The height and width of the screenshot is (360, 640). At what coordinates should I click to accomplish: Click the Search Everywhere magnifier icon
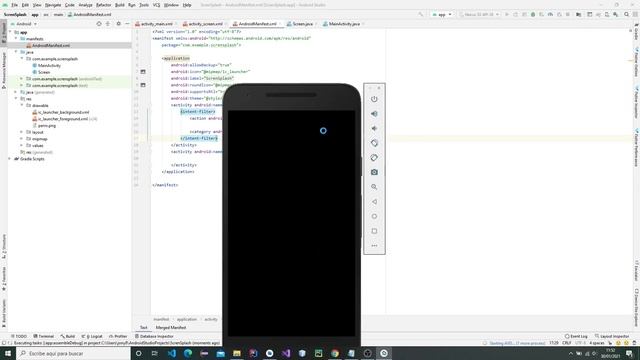pos(627,14)
